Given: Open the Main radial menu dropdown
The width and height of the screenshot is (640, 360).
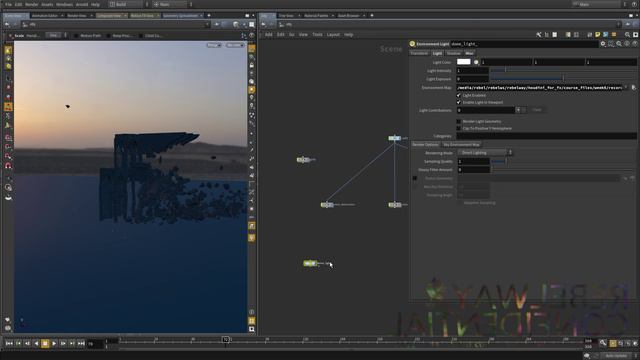Looking at the screenshot, I should [172, 4].
